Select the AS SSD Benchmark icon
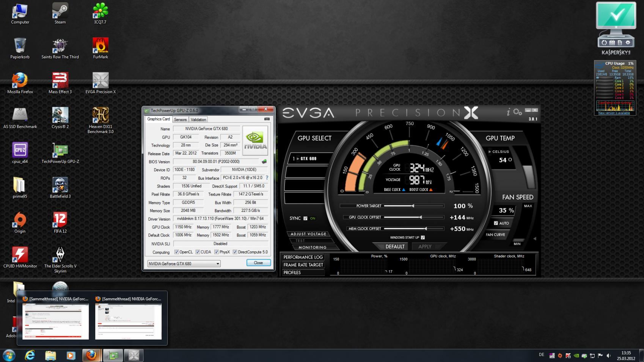The height and width of the screenshot is (362, 644). [20, 118]
